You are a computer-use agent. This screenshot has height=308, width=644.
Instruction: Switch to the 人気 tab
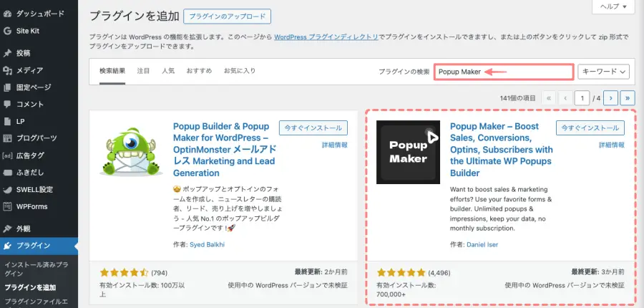click(x=168, y=71)
